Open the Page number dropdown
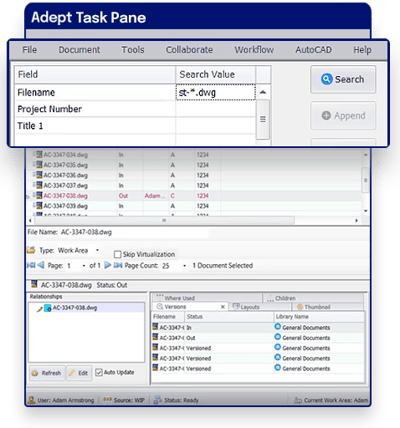 [x=83, y=266]
